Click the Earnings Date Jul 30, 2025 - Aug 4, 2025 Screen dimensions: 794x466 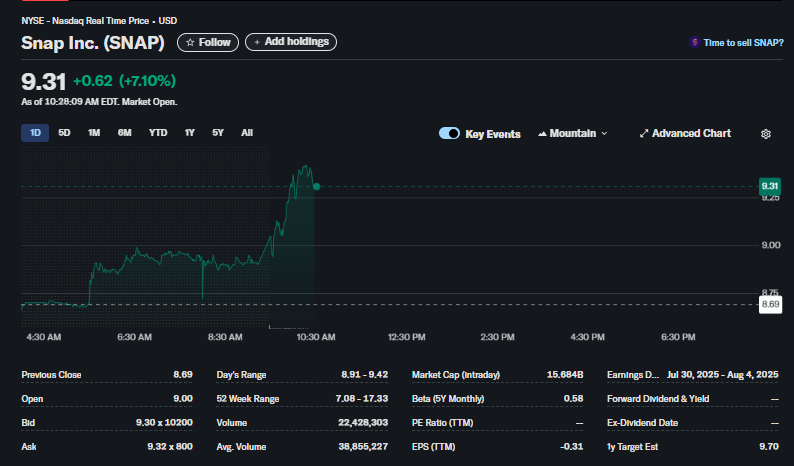[723, 375]
